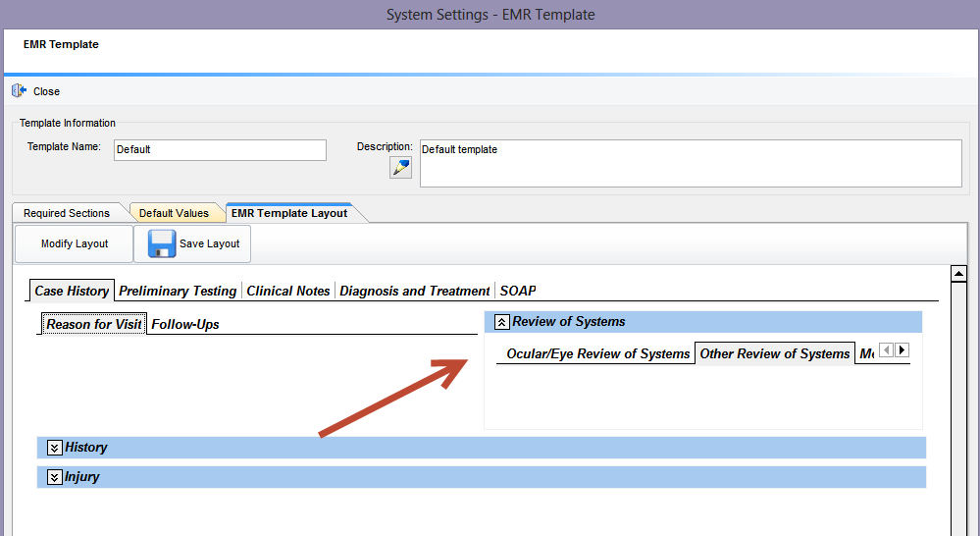Click the left tab-scroll arrow
The height and width of the screenshot is (536, 980).
point(886,350)
